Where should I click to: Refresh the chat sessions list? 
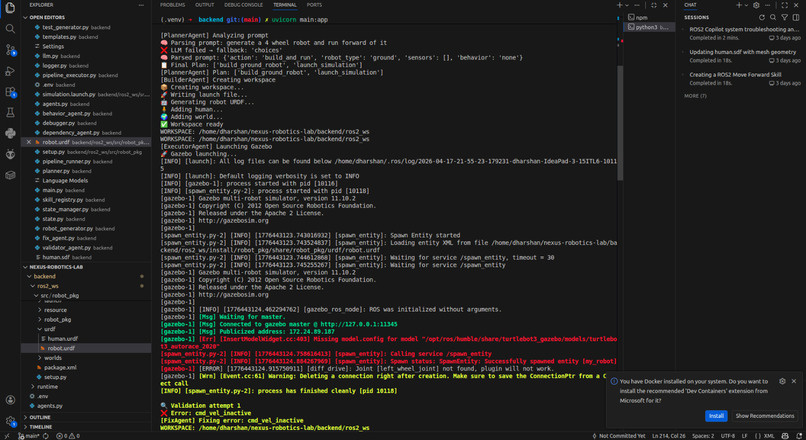coord(762,17)
